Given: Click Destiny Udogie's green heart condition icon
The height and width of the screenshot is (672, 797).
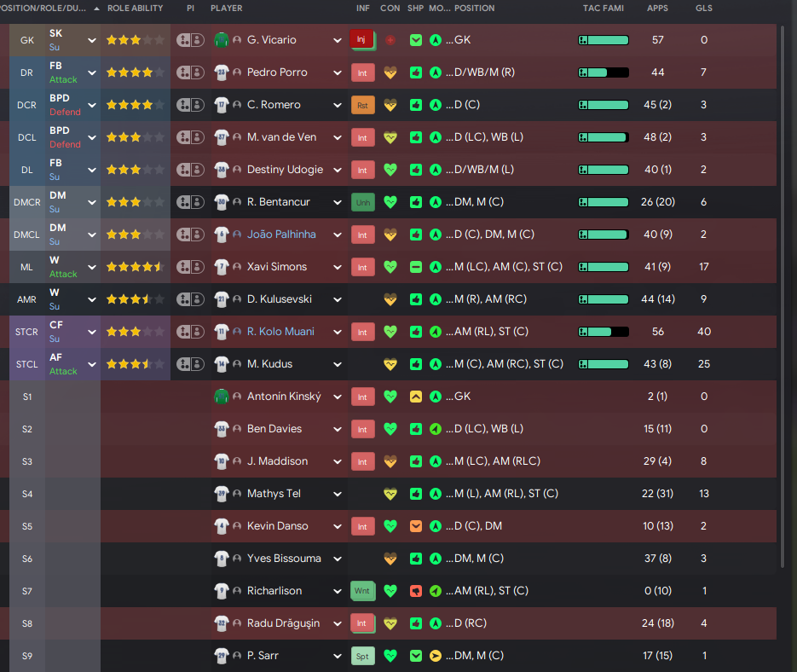Looking at the screenshot, I should point(390,170).
